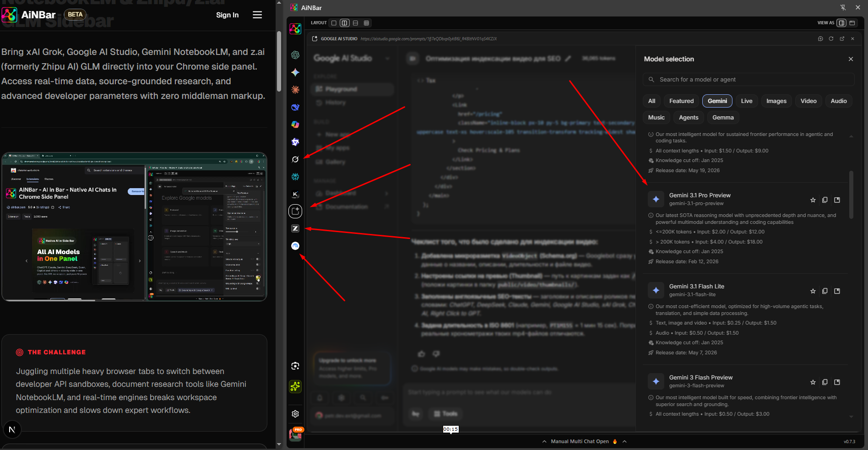Open Gemini 3.1 Pro Preview details icon
Image resolution: width=868 pixels, height=450 pixels.
[837, 200]
